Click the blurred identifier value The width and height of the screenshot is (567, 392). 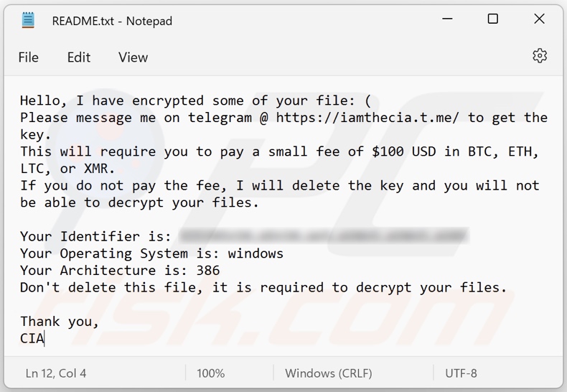(x=323, y=236)
